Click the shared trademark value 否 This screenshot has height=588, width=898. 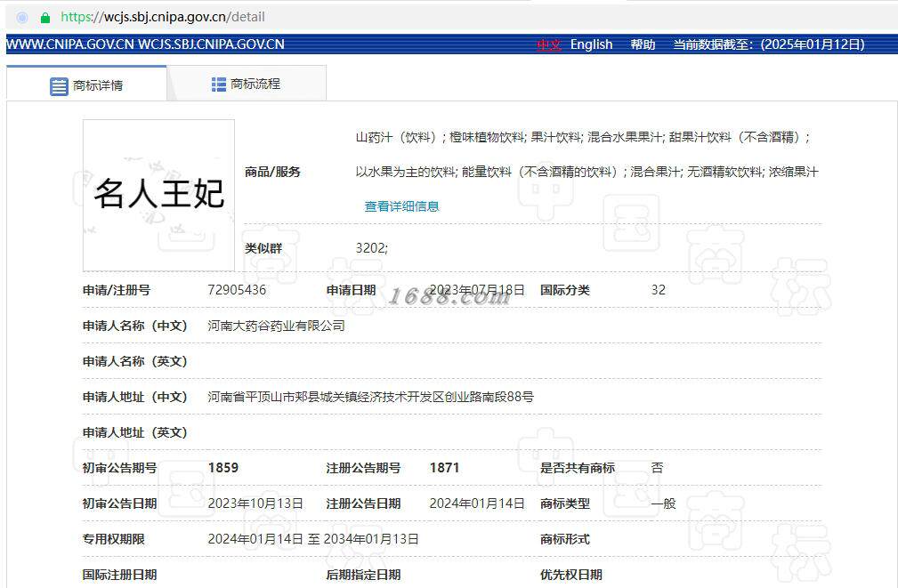tap(657, 468)
